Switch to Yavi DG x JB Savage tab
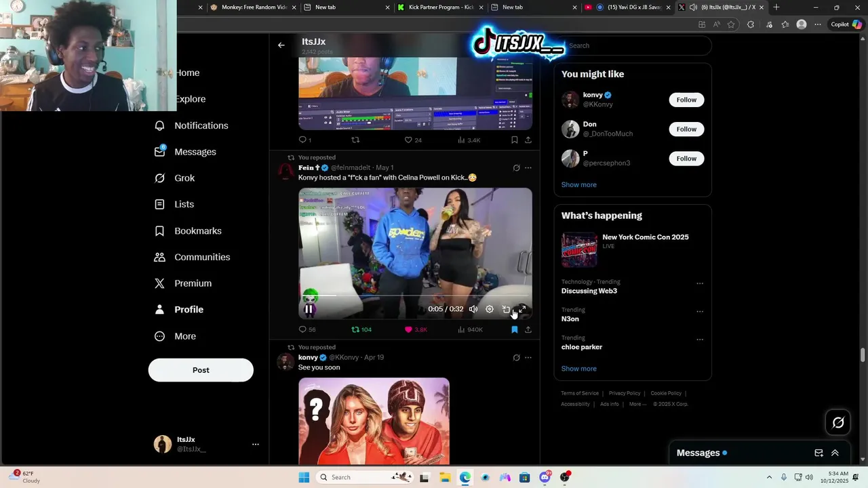 (627, 7)
